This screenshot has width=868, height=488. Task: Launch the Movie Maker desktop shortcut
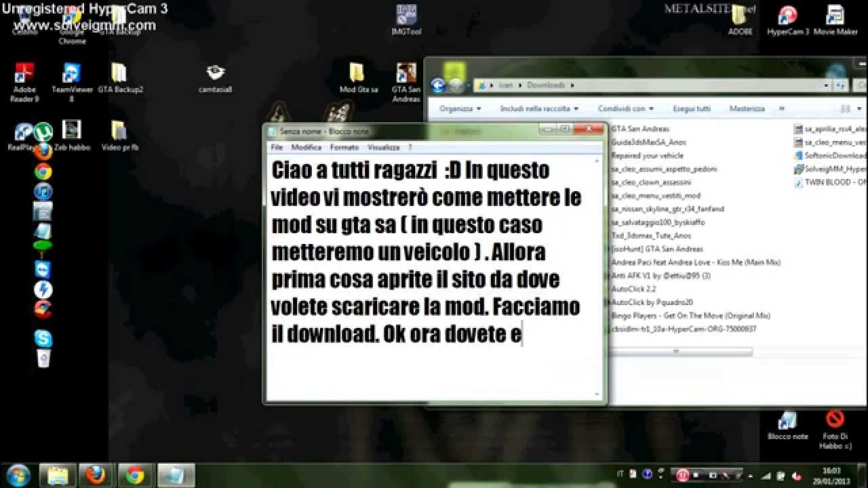point(835,20)
